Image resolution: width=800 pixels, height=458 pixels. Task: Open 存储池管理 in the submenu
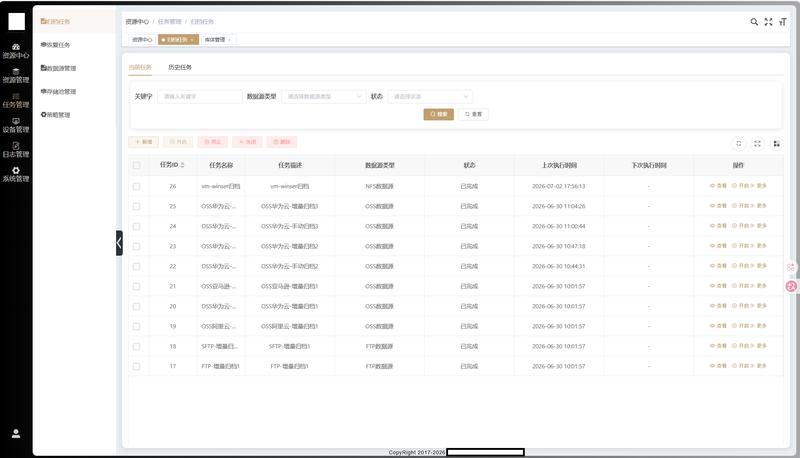click(58, 92)
